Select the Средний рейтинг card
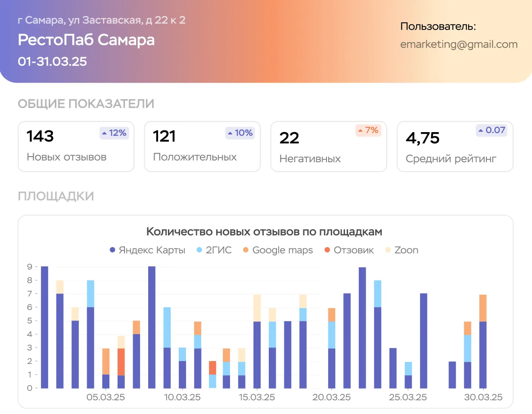The image size is (532, 414). pyautogui.click(x=454, y=147)
